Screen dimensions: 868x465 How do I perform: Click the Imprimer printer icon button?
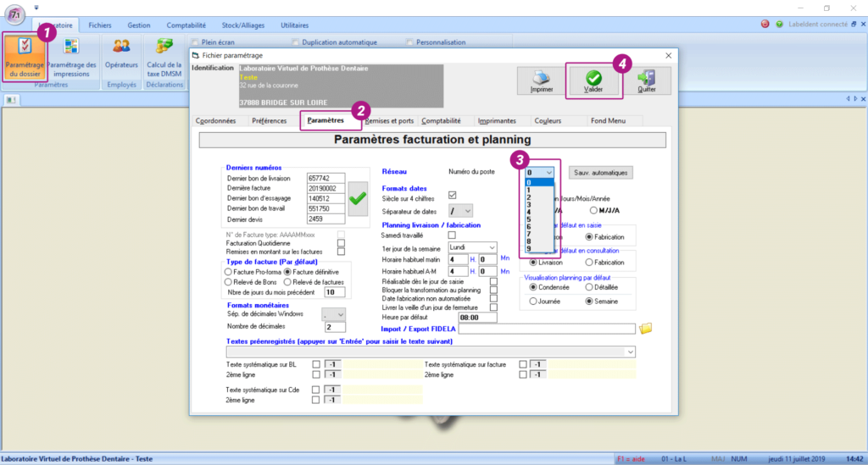coord(542,80)
